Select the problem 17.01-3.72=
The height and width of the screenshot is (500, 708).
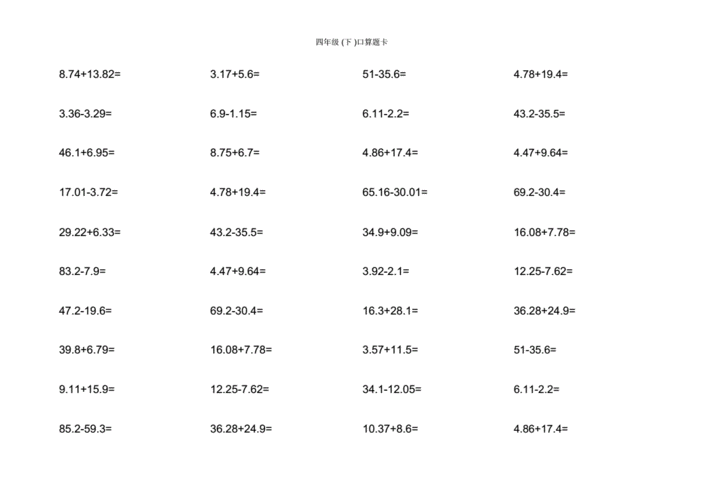click(88, 192)
